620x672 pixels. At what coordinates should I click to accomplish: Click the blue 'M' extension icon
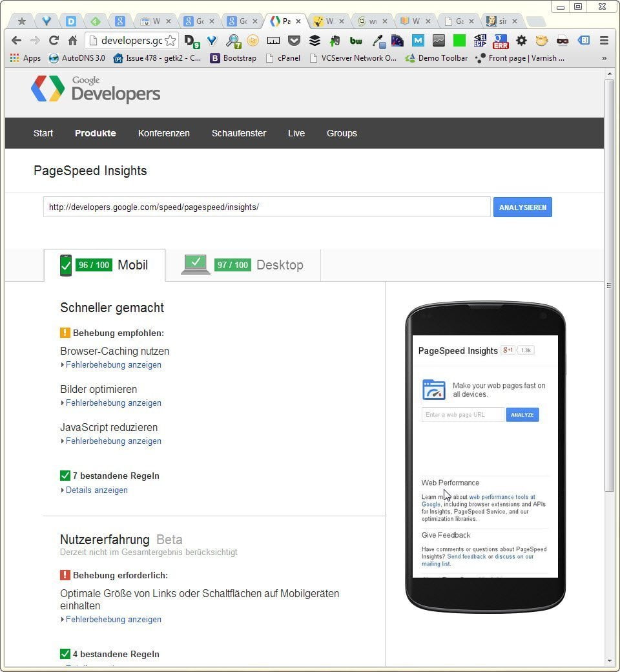pyautogui.click(x=418, y=41)
